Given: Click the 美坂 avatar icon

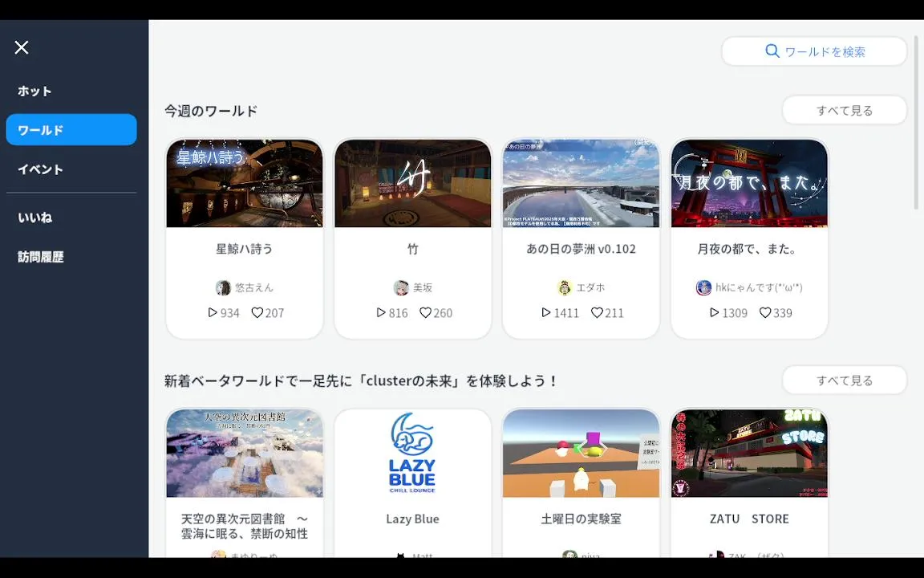Looking at the screenshot, I should pos(401,288).
